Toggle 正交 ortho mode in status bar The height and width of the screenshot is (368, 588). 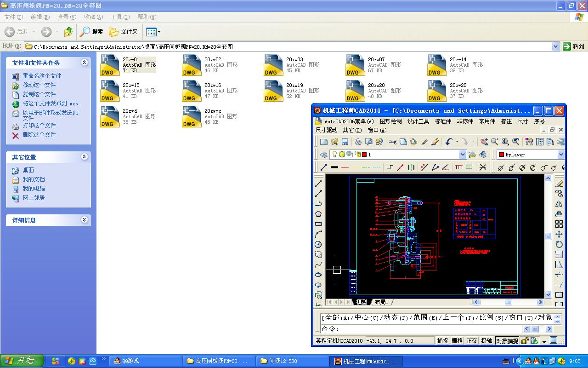tap(472, 341)
